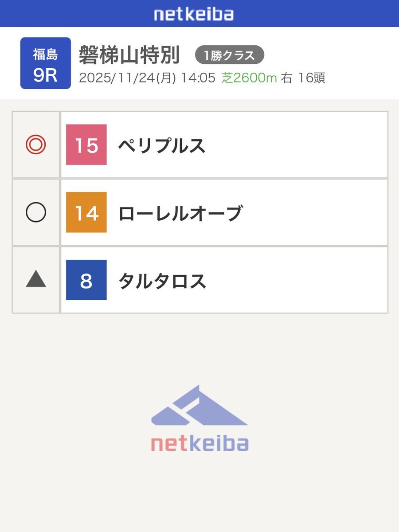Open the 磐梯山特別 race title
399x532 pixels.
point(129,55)
